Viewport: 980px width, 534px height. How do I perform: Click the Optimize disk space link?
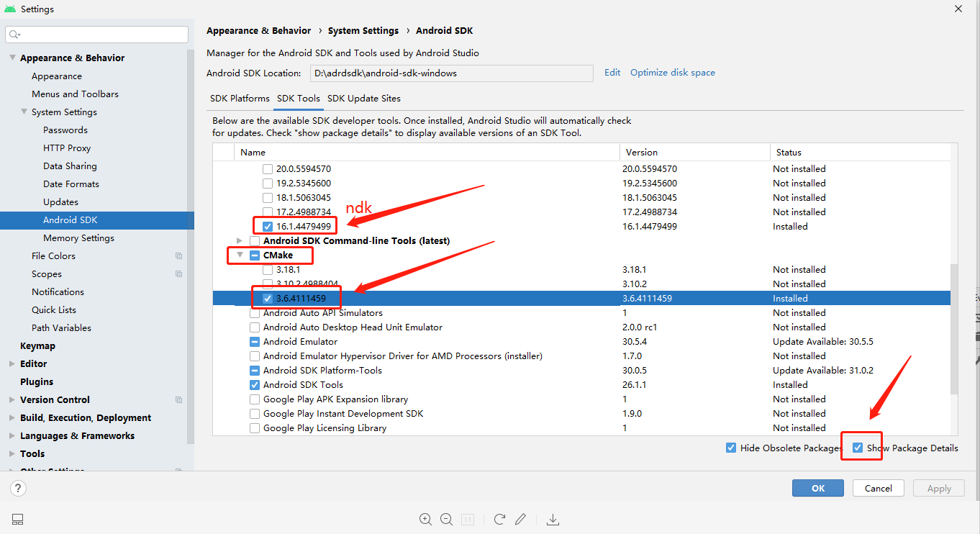pyautogui.click(x=673, y=73)
